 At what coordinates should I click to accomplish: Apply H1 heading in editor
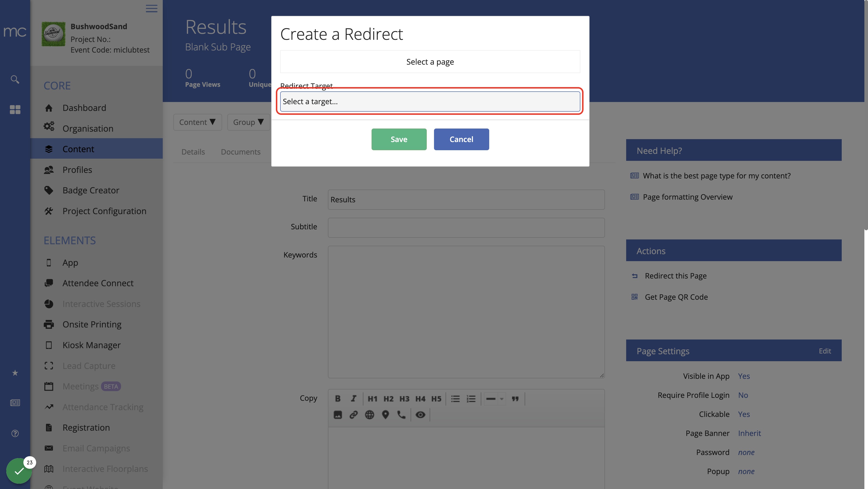(372, 399)
